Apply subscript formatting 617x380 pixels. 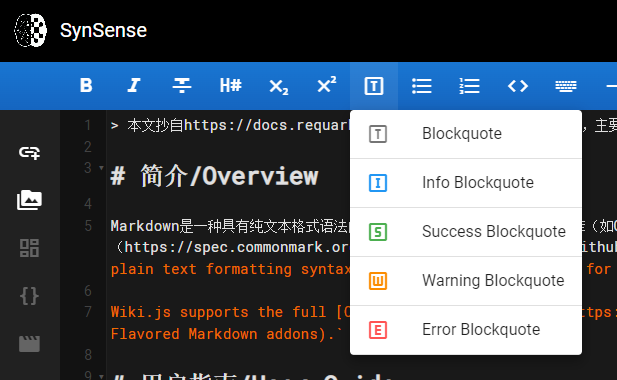tap(279, 86)
